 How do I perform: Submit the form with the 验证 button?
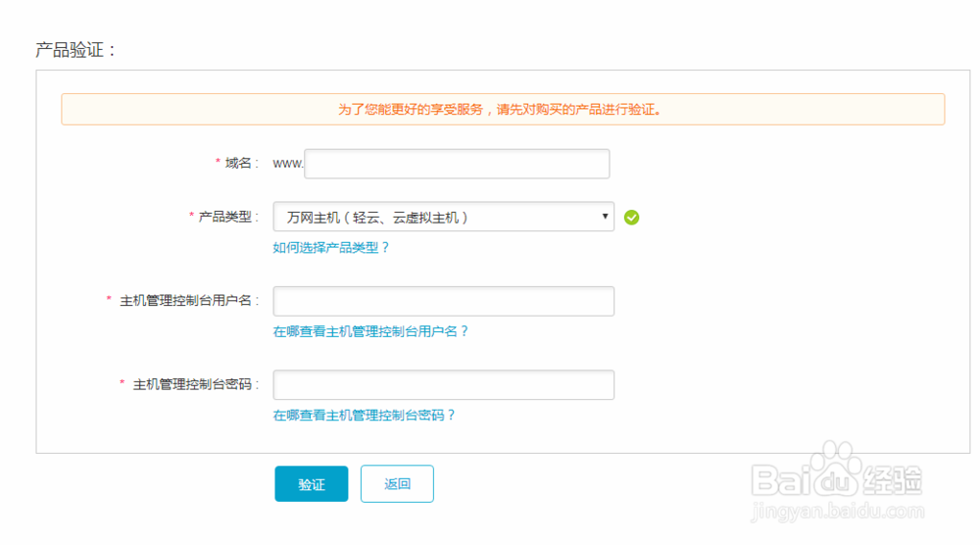tap(312, 484)
